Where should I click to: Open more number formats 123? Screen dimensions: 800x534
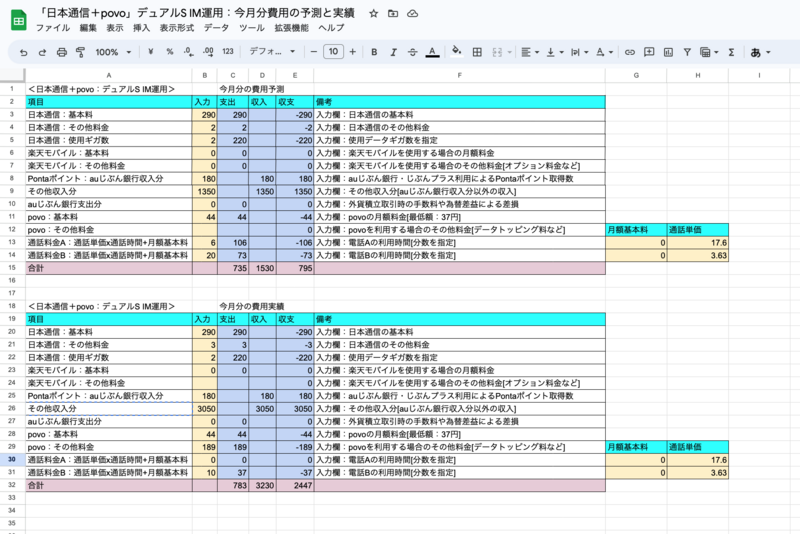pos(228,52)
